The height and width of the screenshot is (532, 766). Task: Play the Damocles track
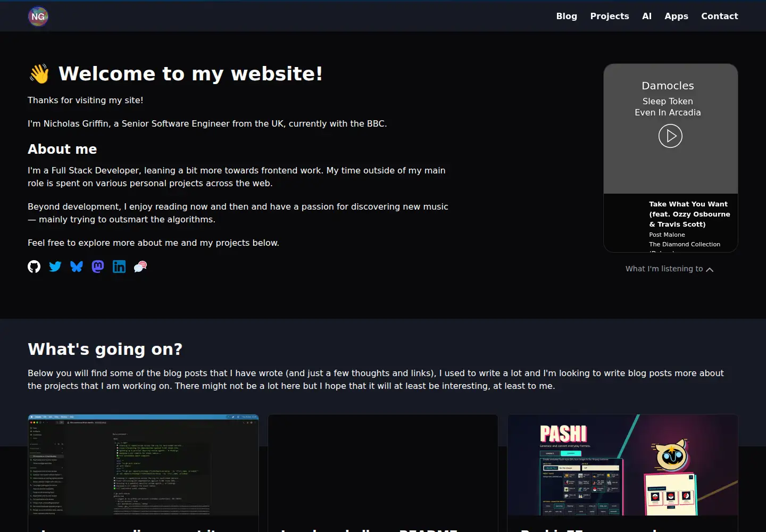670,136
